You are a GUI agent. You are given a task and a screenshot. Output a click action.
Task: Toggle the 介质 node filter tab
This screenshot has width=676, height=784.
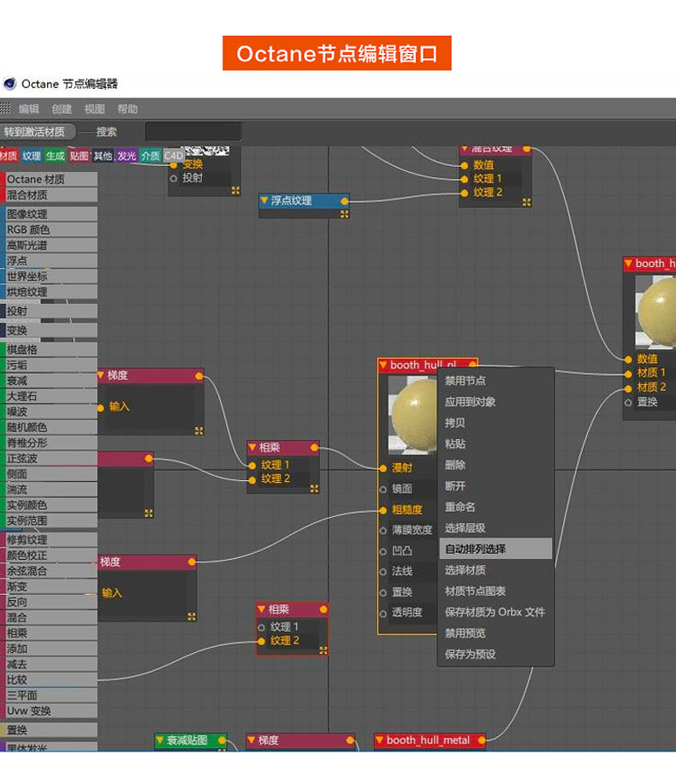click(151, 156)
